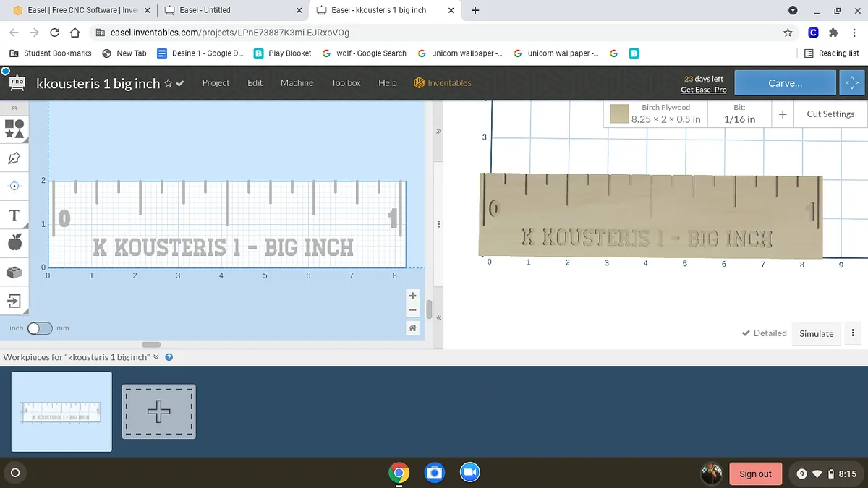
Task: Click the Import arrow icon
Action: coord(14,300)
